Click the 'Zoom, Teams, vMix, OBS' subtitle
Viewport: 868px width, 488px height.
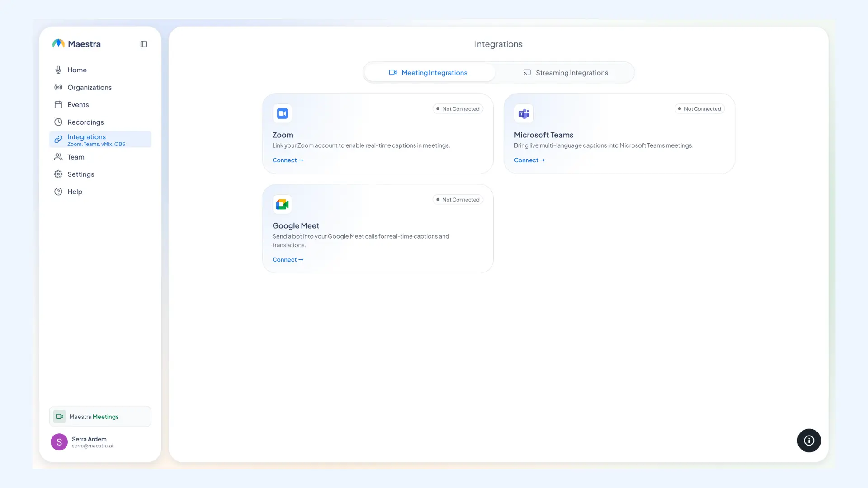pos(96,144)
